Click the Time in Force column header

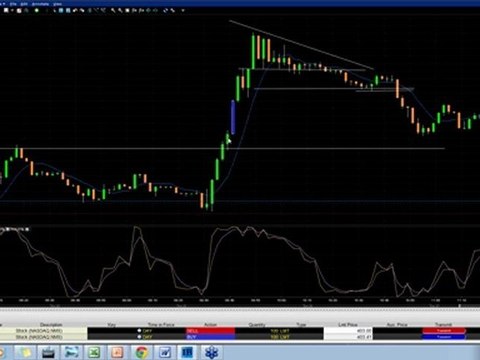click(161, 324)
